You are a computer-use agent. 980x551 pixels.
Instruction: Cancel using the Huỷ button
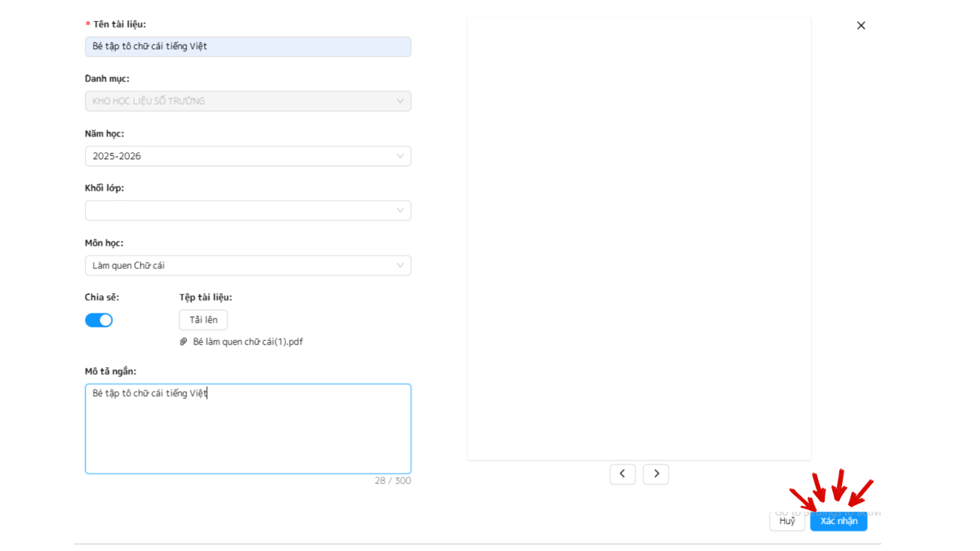pyautogui.click(x=787, y=522)
